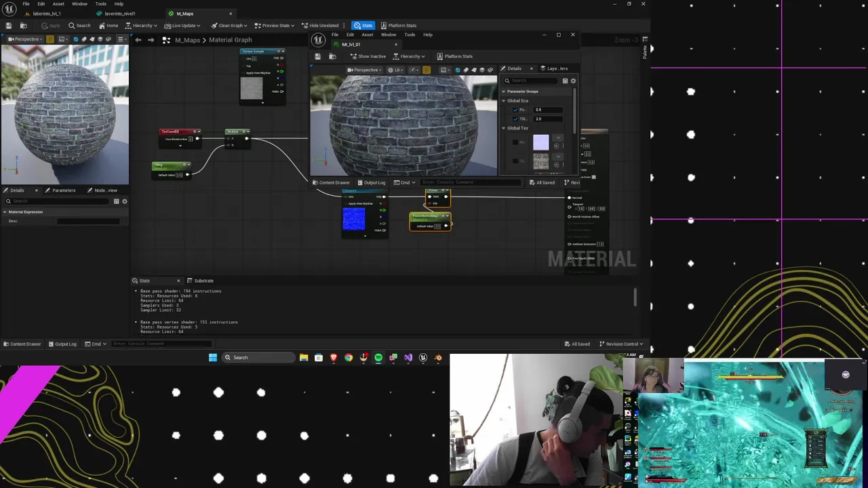Open settings gear in MI_lvl_01 Details
This screenshot has width=868, height=488.
[x=573, y=81]
